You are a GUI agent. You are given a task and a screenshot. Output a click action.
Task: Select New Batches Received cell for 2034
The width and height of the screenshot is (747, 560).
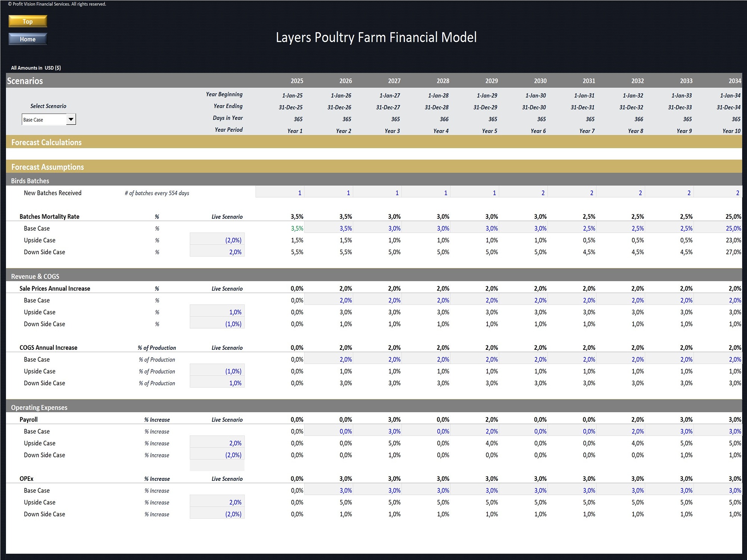click(718, 193)
